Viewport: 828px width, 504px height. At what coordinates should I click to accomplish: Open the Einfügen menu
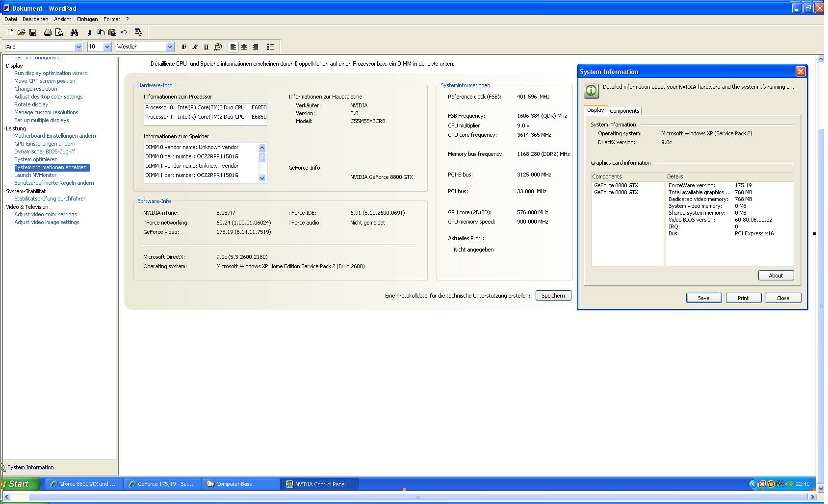pyautogui.click(x=87, y=19)
